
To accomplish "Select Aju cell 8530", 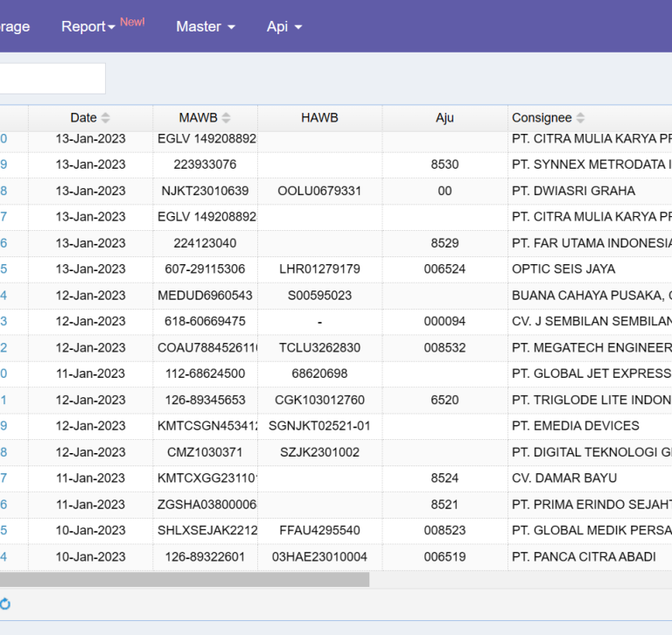I will [444, 164].
